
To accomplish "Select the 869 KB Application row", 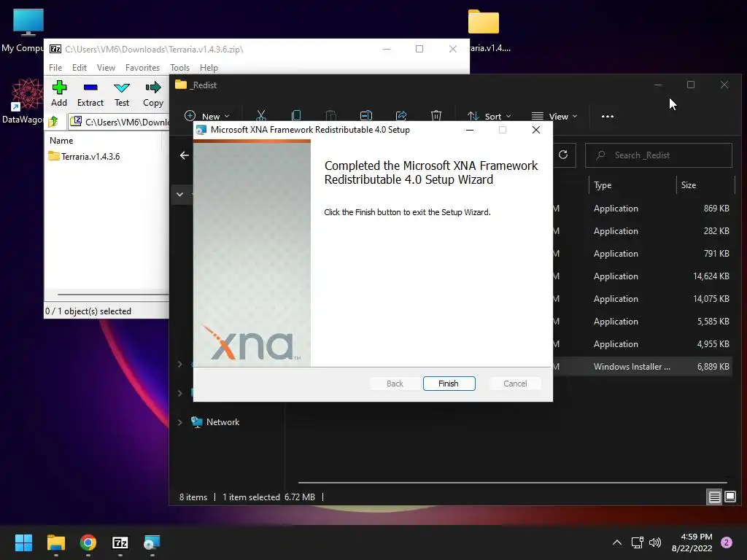I will pos(642,208).
